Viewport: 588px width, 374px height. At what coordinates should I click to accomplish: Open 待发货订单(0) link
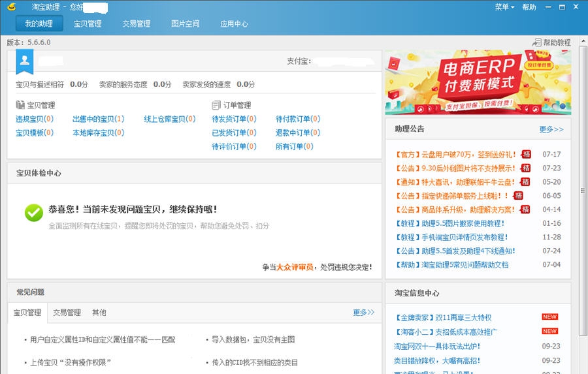(234, 119)
